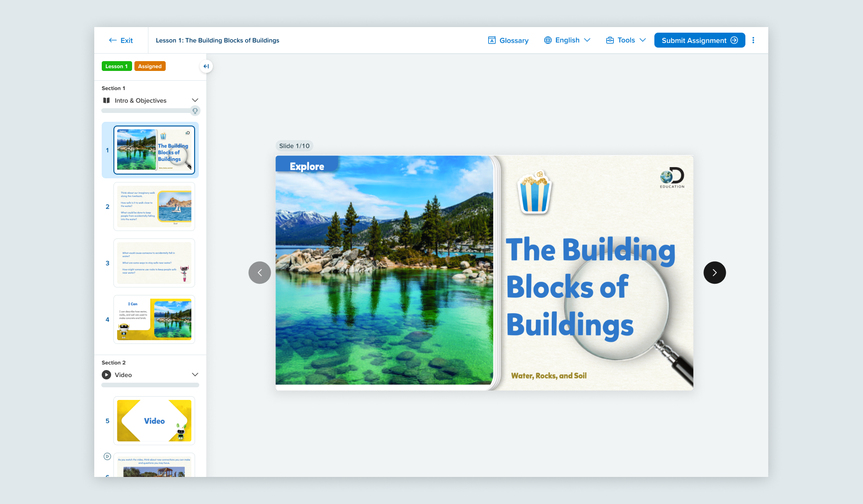Open the Glossary
Image resolution: width=863 pixels, height=504 pixels.
(x=508, y=41)
